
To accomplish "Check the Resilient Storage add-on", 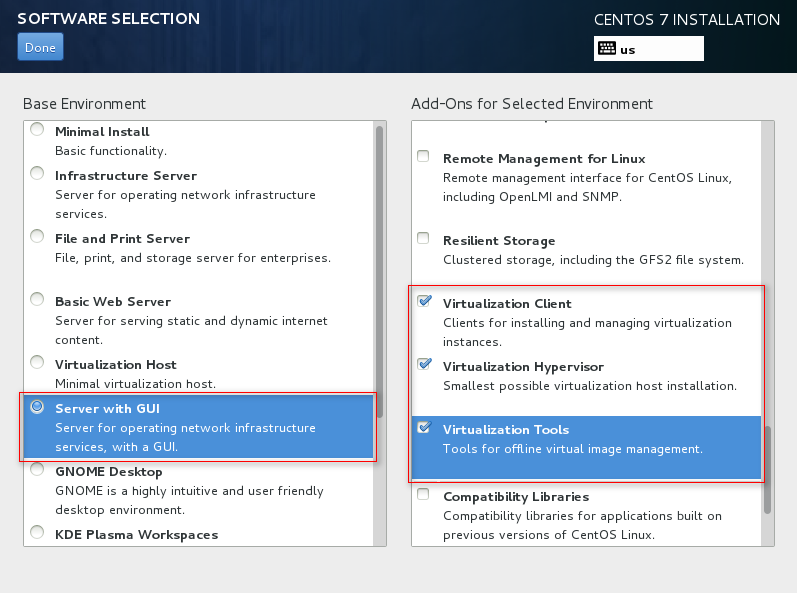I will click(x=423, y=238).
